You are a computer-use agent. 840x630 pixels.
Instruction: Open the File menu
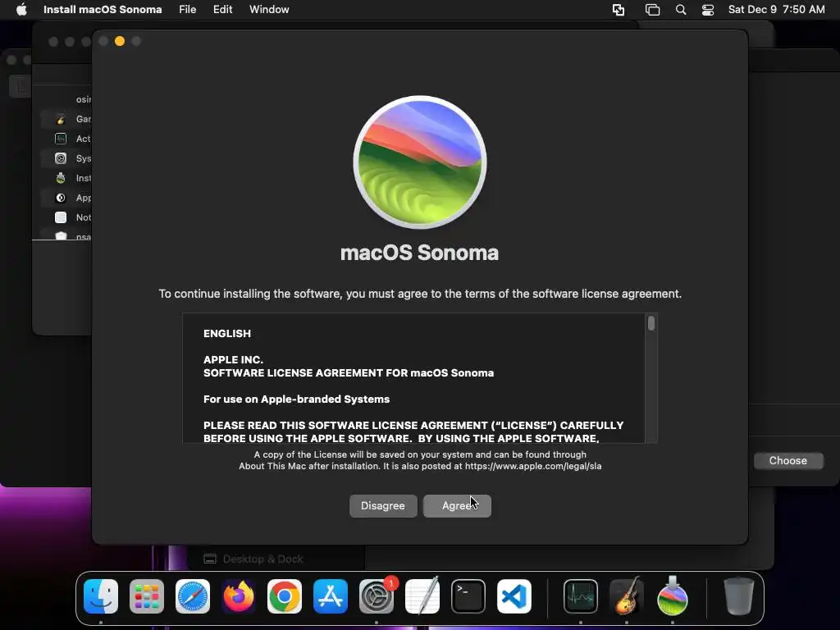point(188,9)
